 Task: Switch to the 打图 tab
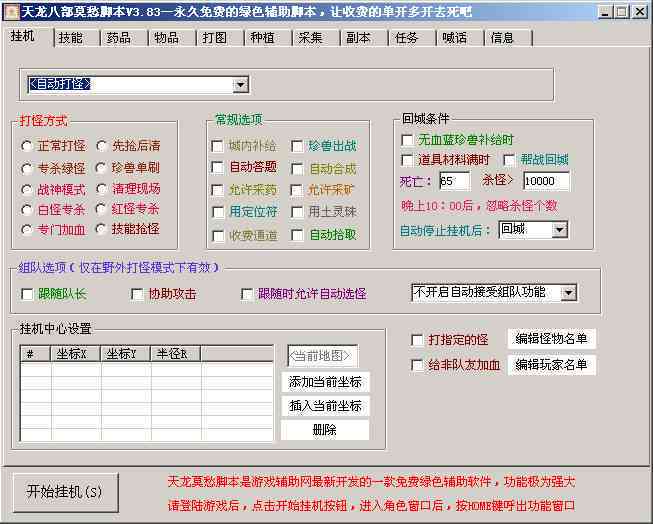pyautogui.click(x=220, y=38)
